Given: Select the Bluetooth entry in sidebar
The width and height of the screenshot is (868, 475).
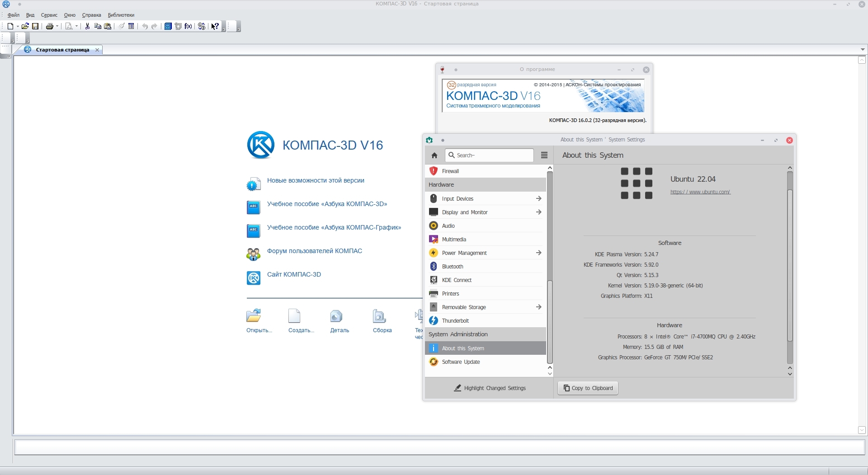Looking at the screenshot, I should tap(486, 266).
